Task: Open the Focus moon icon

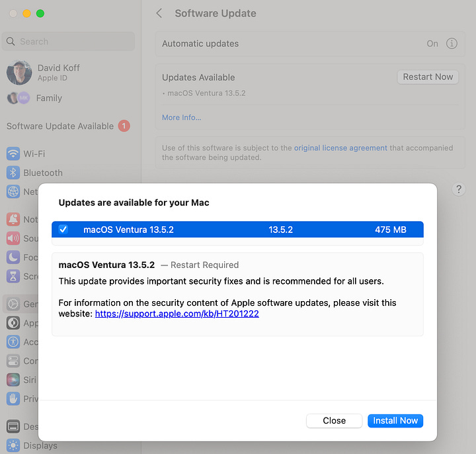Action: (13, 257)
